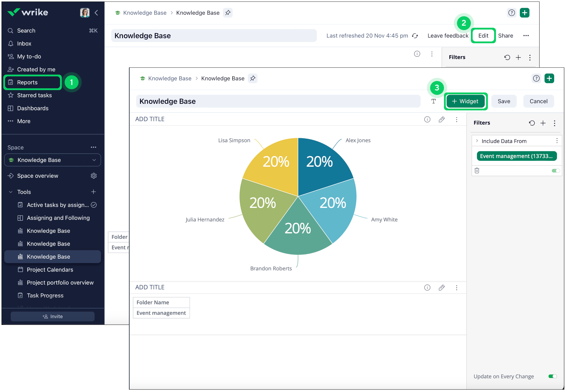Click the pin icon in the front breadcrumb
Image resolution: width=567 pixels, height=392 pixels.
[253, 78]
